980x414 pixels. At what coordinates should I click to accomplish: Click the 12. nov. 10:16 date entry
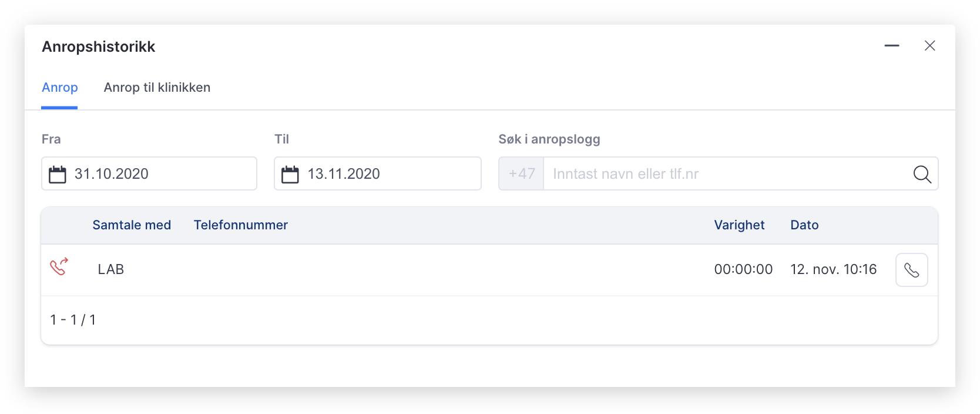833,269
